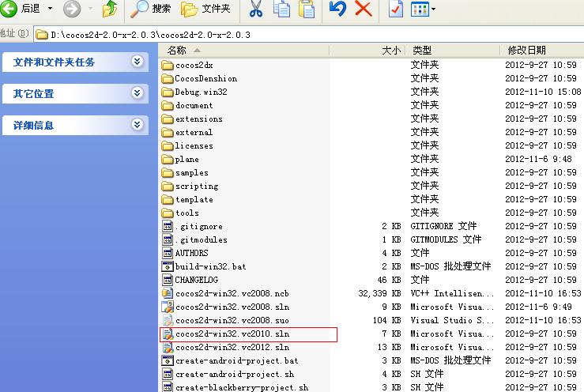
Task: Select create-android-project.sh file
Action: (228, 374)
